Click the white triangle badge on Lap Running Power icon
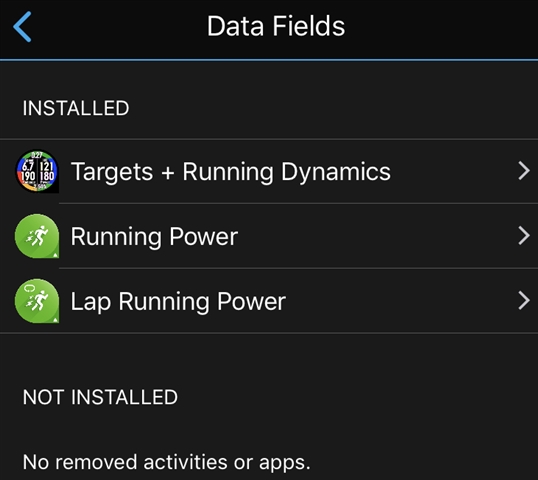 coord(55,319)
